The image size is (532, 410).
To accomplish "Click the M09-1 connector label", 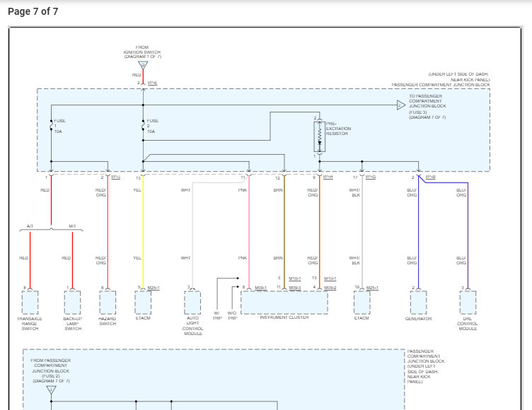I will pyautogui.click(x=260, y=288).
